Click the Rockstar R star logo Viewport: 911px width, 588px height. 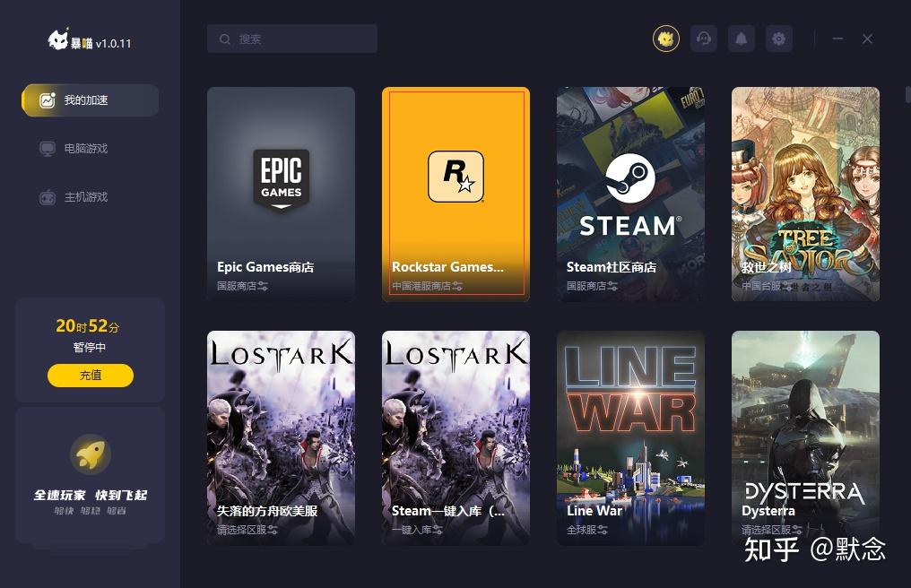(x=456, y=176)
